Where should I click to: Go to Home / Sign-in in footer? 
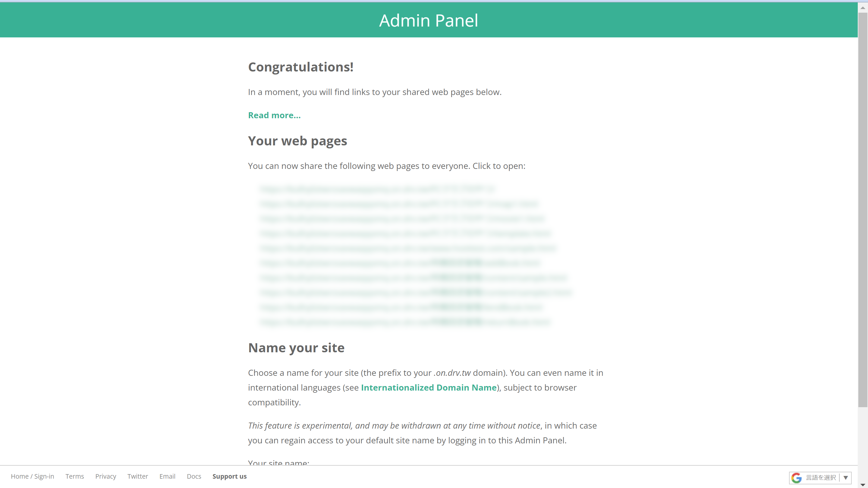[x=32, y=476]
